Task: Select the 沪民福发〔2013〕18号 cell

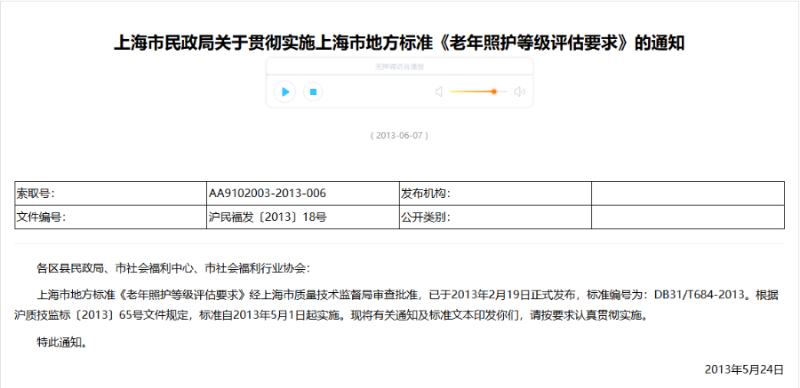Action: pyautogui.click(x=303, y=217)
